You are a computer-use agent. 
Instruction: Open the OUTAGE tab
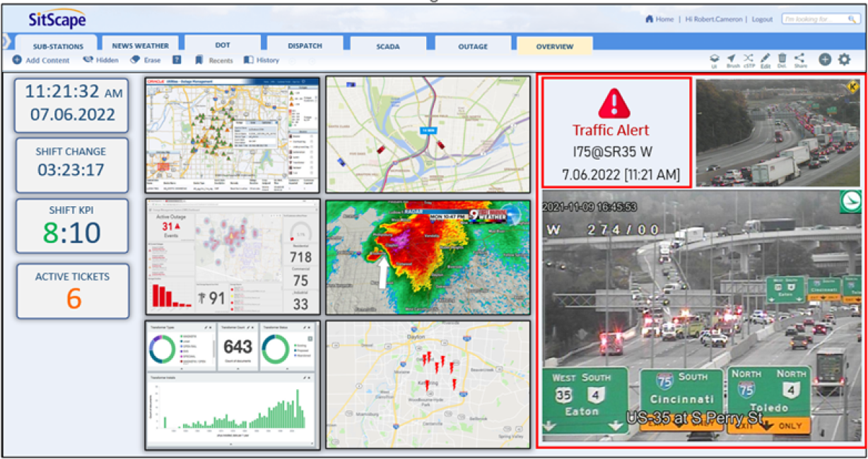click(x=472, y=47)
